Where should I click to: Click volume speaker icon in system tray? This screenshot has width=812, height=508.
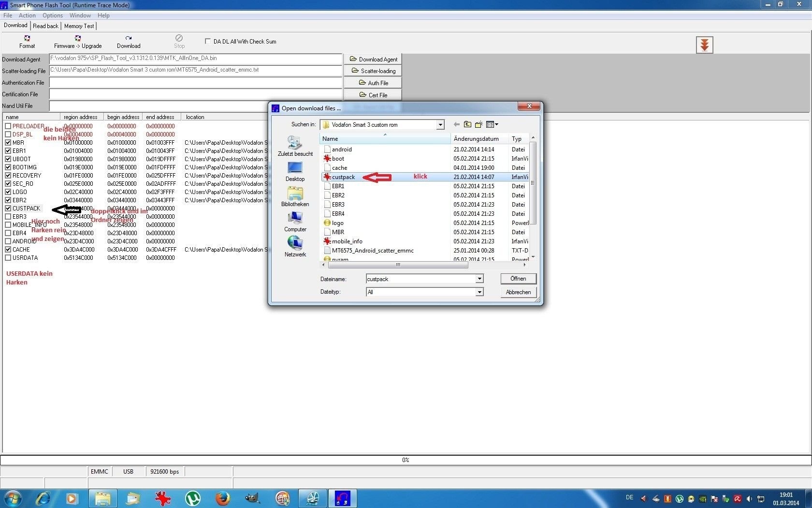point(749,499)
